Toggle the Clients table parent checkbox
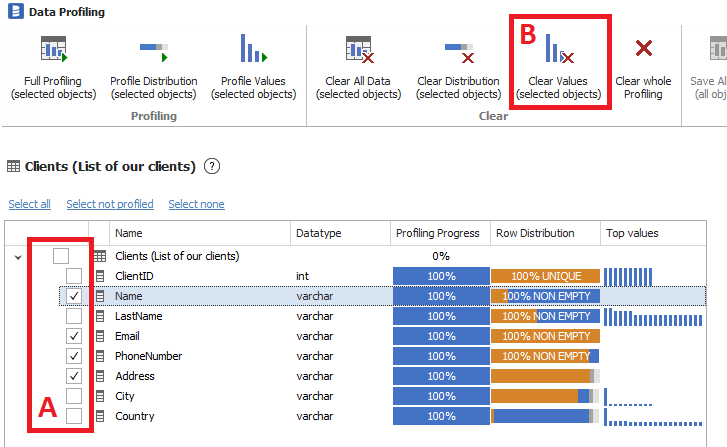 pos(61,256)
